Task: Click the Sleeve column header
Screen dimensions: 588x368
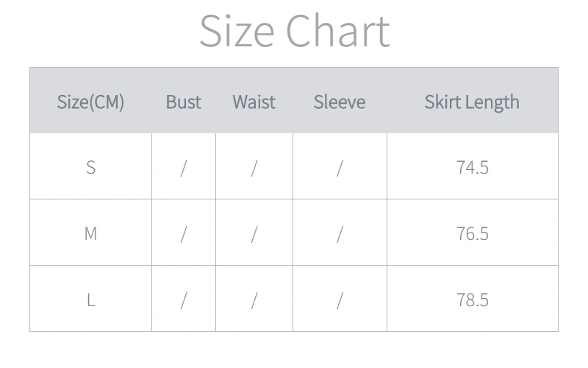Action: pyautogui.click(x=339, y=102)
